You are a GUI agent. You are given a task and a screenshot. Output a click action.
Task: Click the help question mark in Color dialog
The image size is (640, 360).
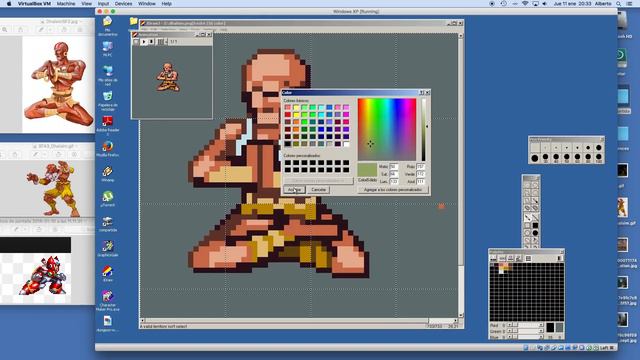422,93
